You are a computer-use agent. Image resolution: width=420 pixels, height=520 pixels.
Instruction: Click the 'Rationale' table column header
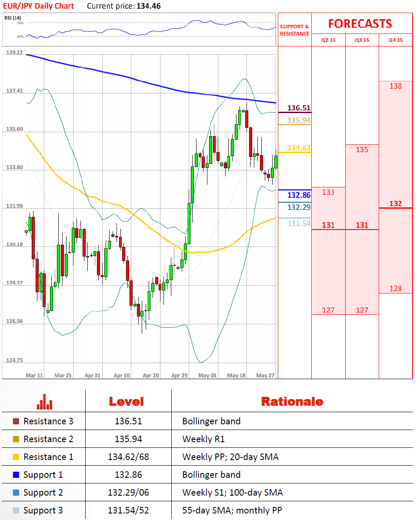tap(292, 402)
